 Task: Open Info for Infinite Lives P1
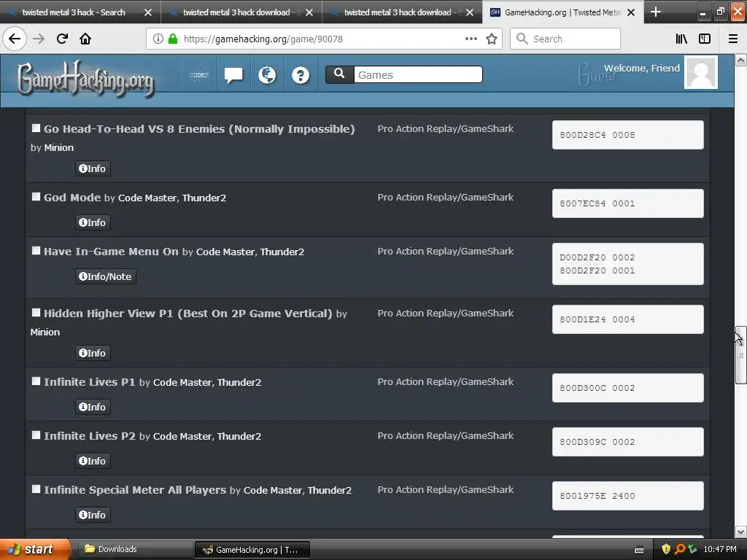(x=93, y=407)
